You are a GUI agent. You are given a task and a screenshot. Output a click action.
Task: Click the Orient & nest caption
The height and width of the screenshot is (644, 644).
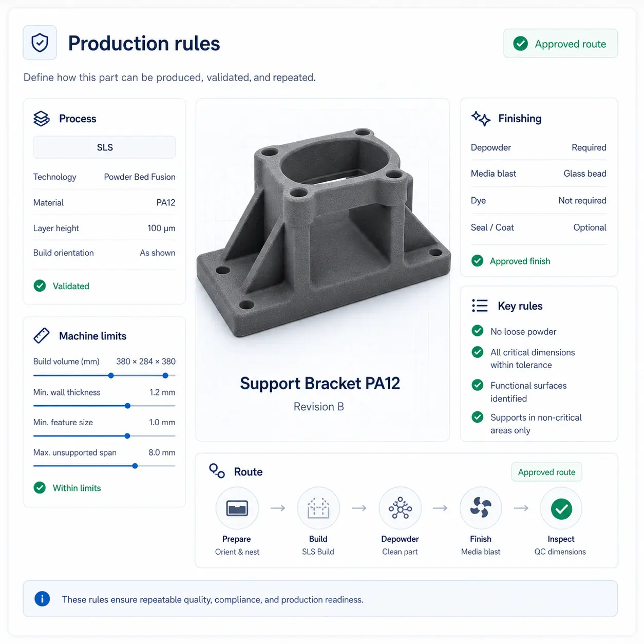(237, 552)
